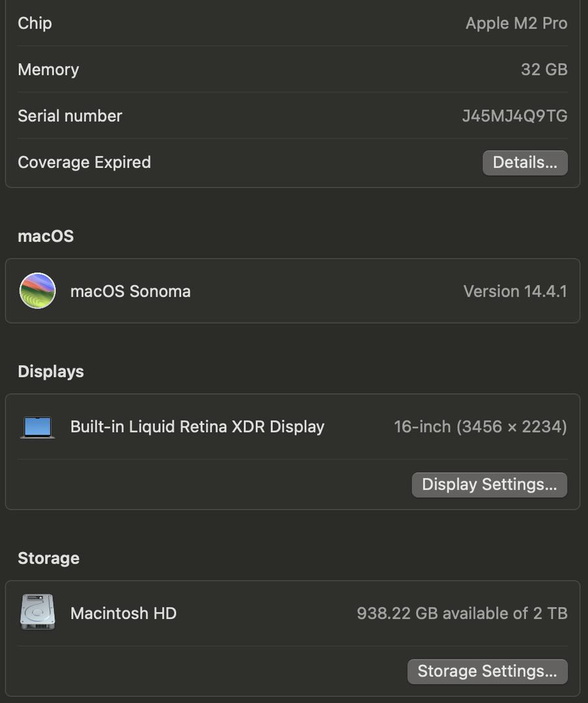
Task: Click the Displays section heading
Action: pos(51,372)
